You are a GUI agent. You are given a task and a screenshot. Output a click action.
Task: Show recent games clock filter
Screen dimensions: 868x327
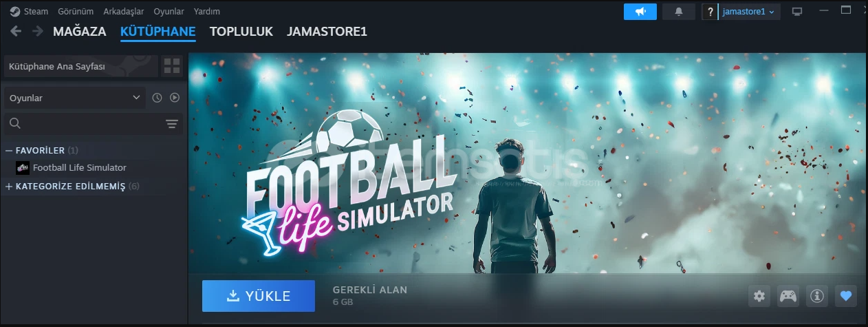(x=157, y=98)
